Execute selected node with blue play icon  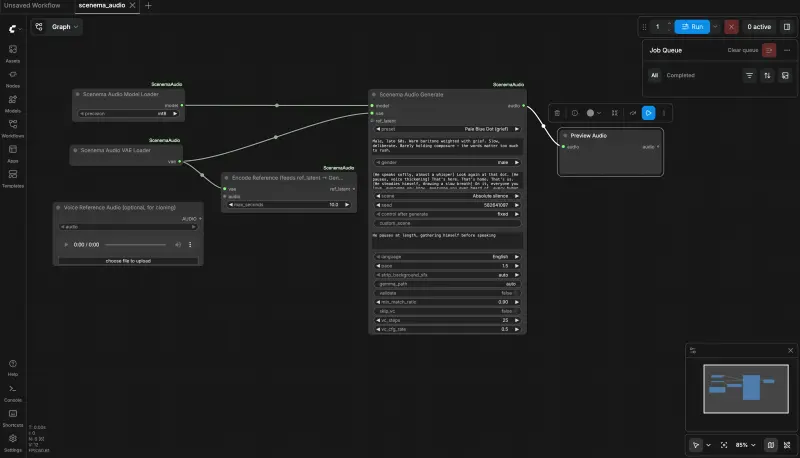[x=648, y=113]
